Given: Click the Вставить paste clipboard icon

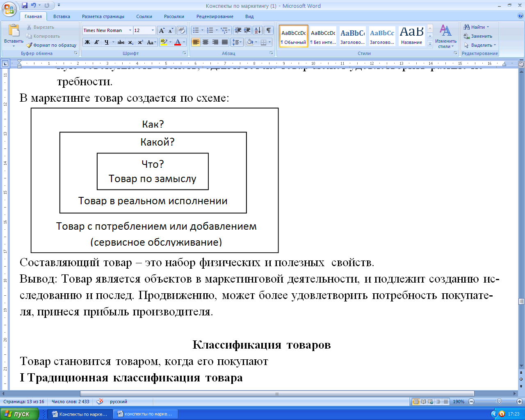Looking at the screenshot, I should (14, 31).
